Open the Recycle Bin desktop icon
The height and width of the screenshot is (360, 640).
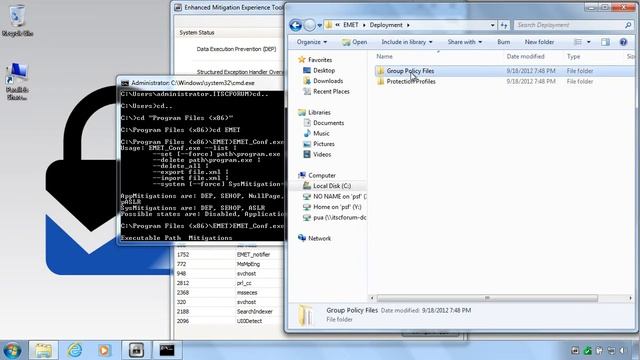pyautogui.click(x=17, y=20)
